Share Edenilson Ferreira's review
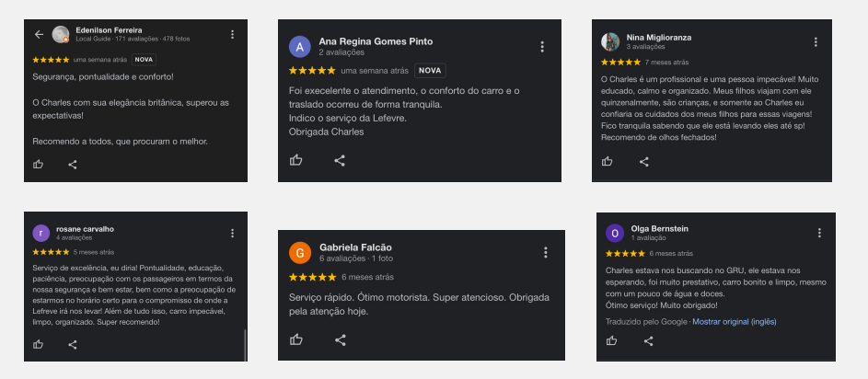Screen dimensions: 868x379 (x=73, y=165)
